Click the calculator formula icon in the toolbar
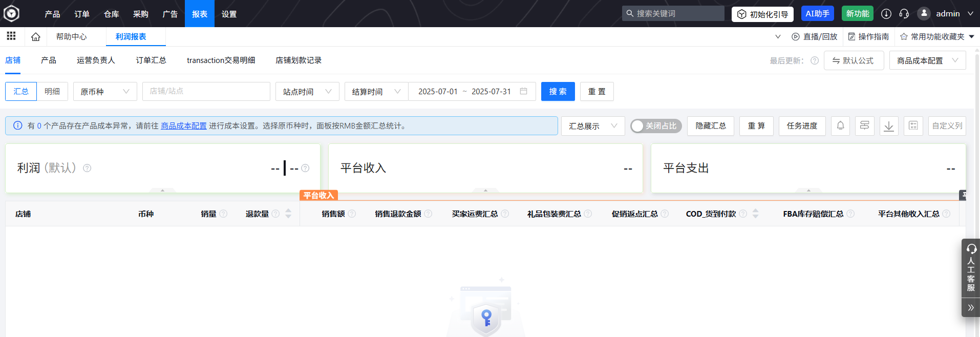Viewport: 980px width, 337px height. click(913, 125)
